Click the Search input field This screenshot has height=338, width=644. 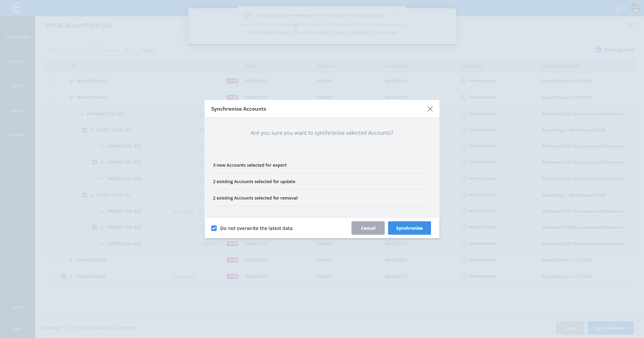pos(70,50)
